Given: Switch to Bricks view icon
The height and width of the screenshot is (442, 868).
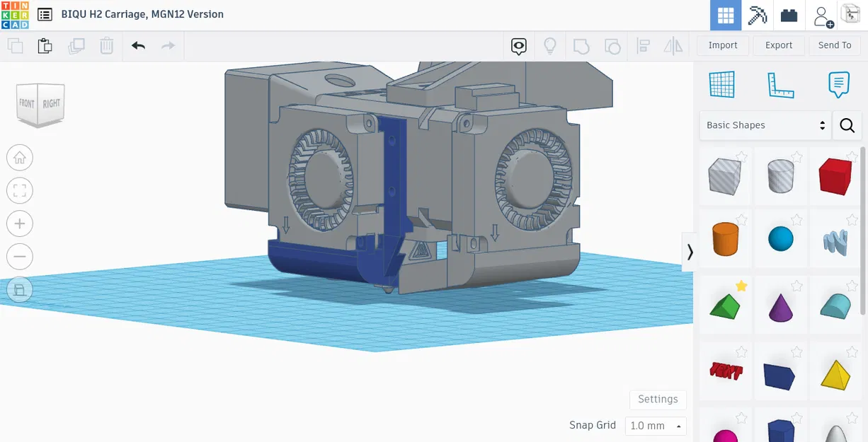Looking at the screenshot, I should click(x=789, y=16).
